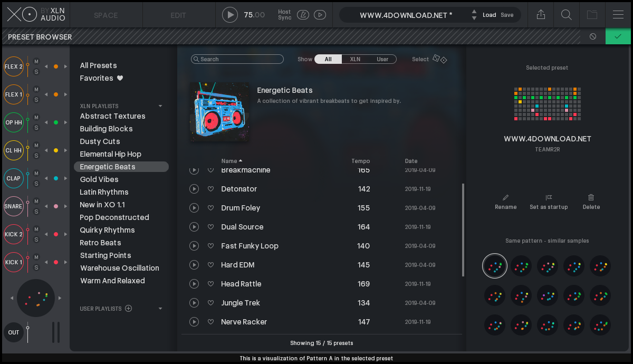Click the main Play button in top bar
633x364 pixels.
click(230, 15)
